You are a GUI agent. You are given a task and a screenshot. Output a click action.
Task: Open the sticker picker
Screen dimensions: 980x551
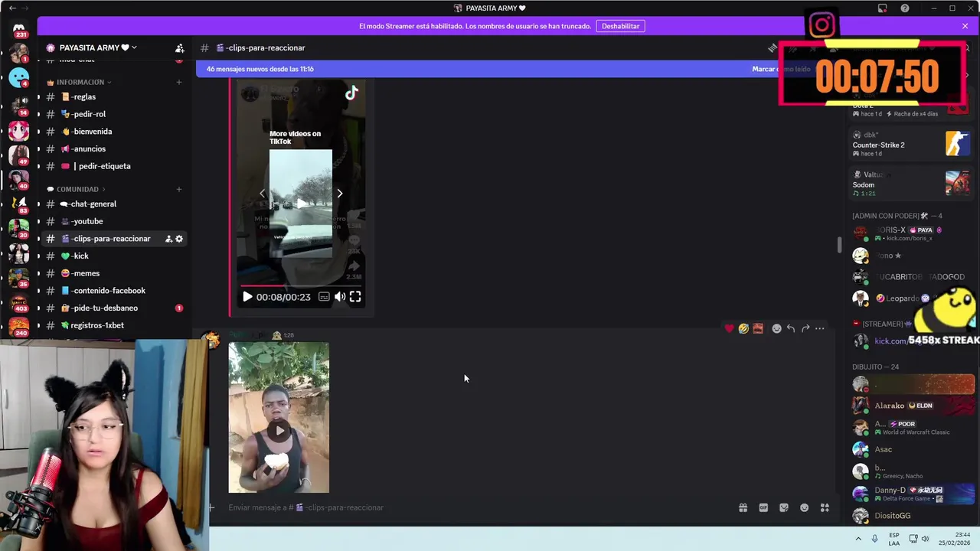784,507
